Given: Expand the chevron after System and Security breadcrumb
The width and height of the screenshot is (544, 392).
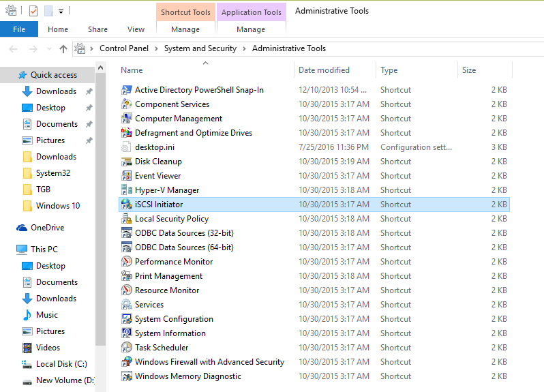Looking at the screenshot, I should pyautogui.click(x=244, y=48).
